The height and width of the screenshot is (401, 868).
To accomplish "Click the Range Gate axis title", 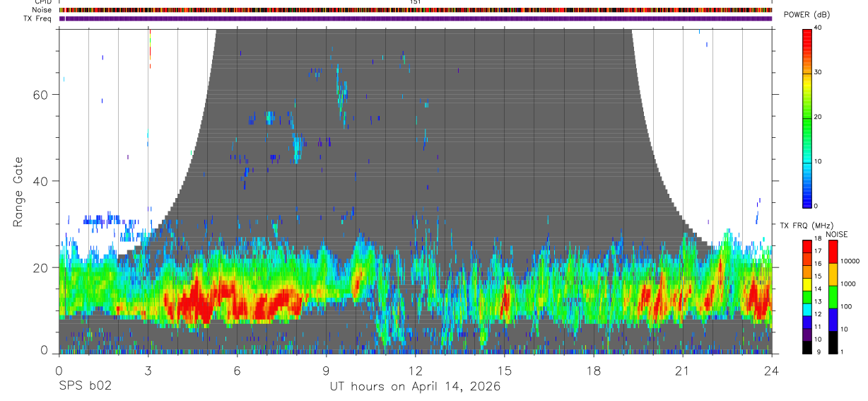I will (17, 192).
